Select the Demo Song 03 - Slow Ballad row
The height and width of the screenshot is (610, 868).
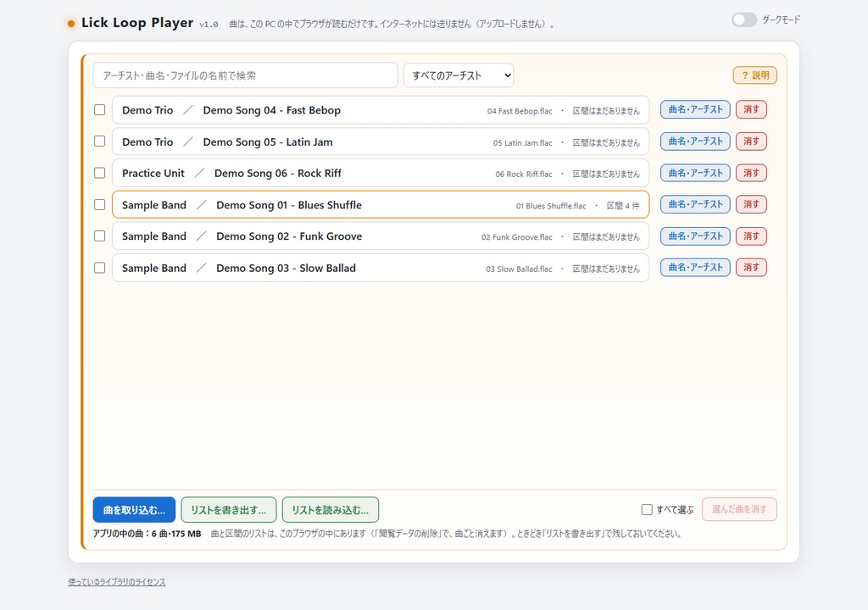tap(381, 268)
